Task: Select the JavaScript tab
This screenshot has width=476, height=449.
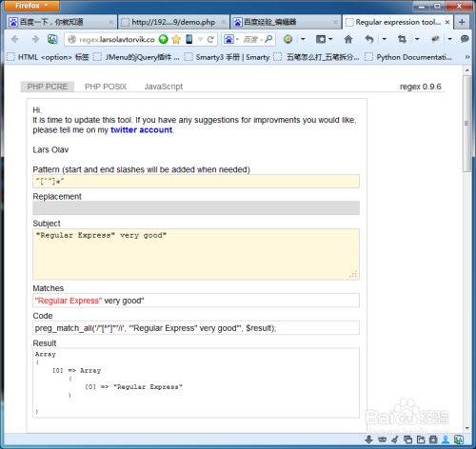Action: [164, 87]
